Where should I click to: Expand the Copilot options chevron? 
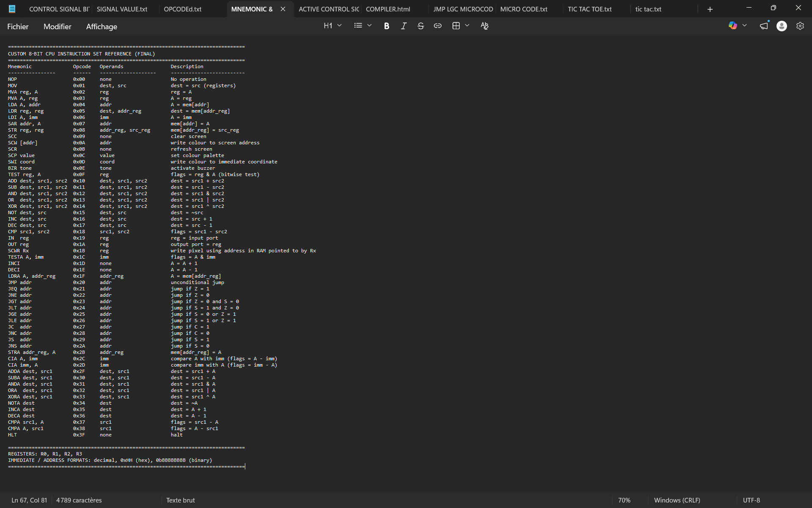pos(745,26)
